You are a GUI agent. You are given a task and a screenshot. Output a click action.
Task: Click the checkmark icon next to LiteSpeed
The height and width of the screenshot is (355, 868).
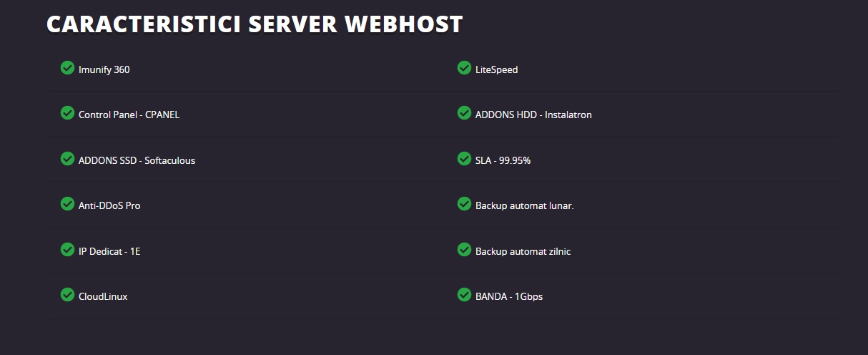tap(464, 68)
